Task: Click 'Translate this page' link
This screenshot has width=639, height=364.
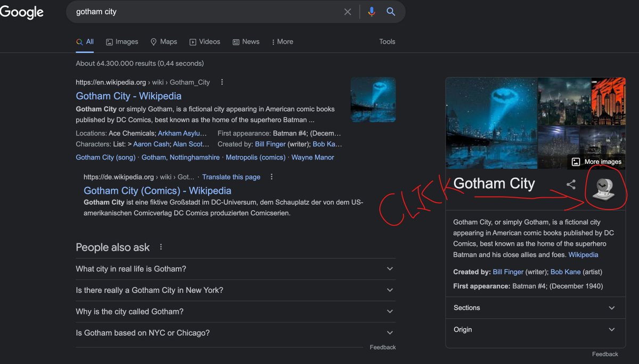Action: [231, 177]
